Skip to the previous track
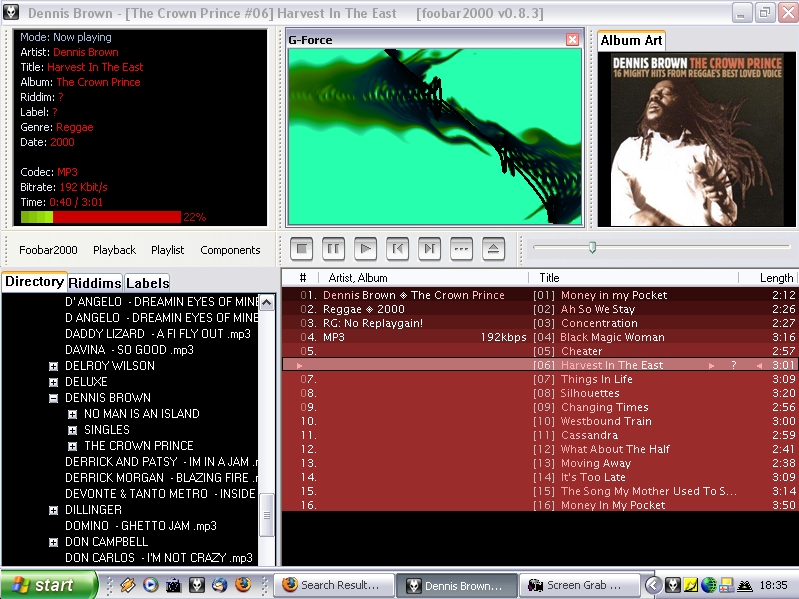Viewport: 799px width, 599px height. (397, 249)
